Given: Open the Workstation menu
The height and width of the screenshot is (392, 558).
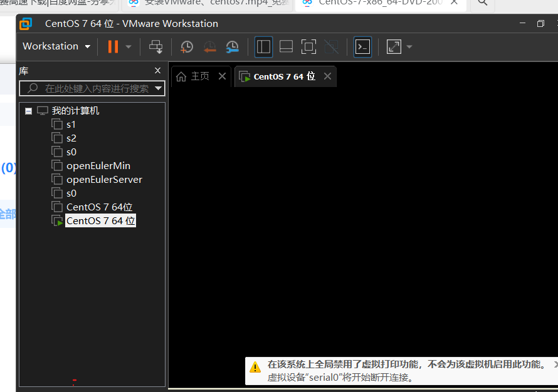Looking at the screenshot, I should tap(56, 46).
